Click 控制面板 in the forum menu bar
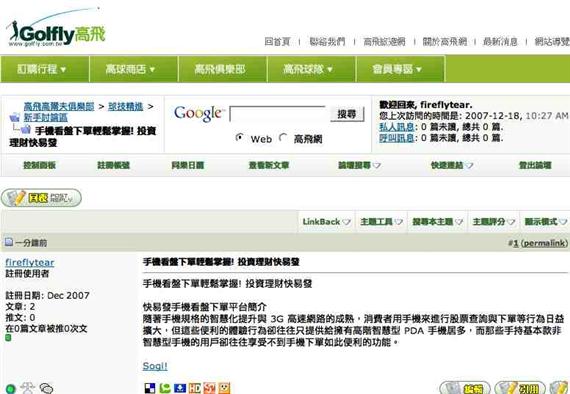 (39, 165)
